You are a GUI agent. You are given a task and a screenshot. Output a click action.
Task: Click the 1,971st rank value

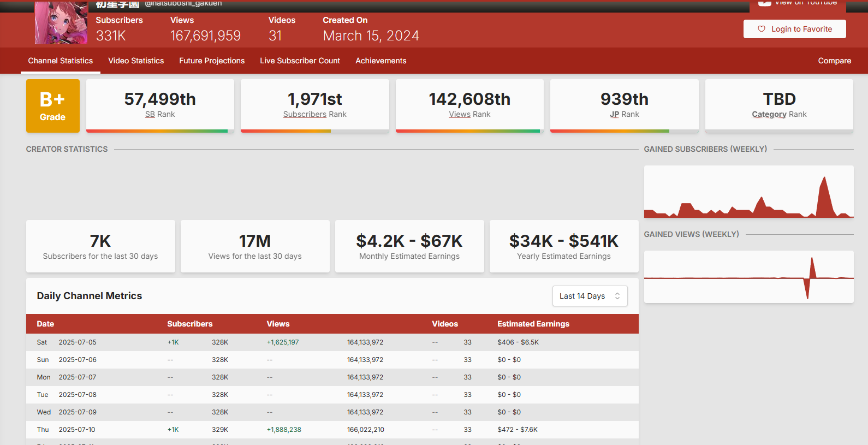click(315, 99)
